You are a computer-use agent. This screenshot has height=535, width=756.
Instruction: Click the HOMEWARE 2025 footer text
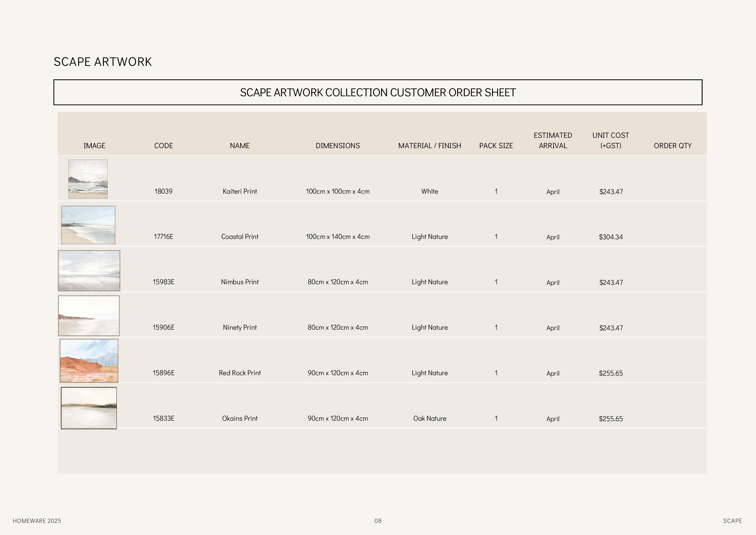[x=37, y=521]
